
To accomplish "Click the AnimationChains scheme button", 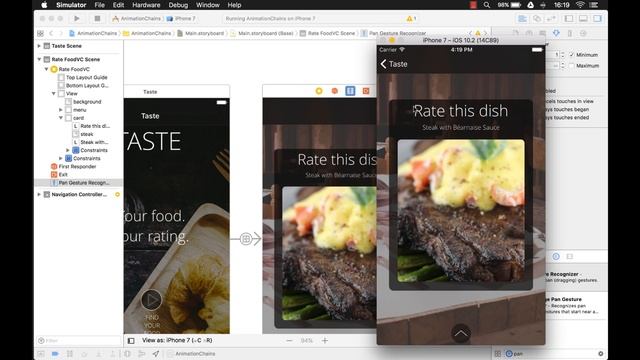I will coord(137,18).
